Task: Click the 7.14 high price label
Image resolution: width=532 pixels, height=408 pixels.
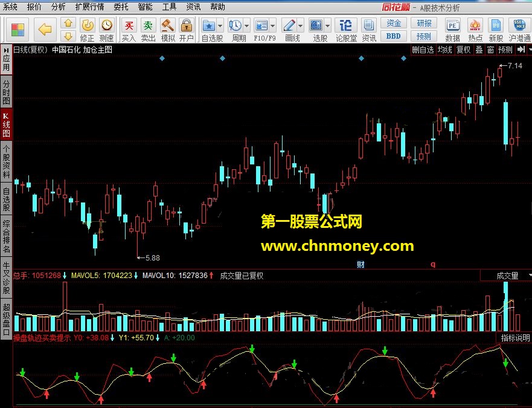Action: coord(514,65)
